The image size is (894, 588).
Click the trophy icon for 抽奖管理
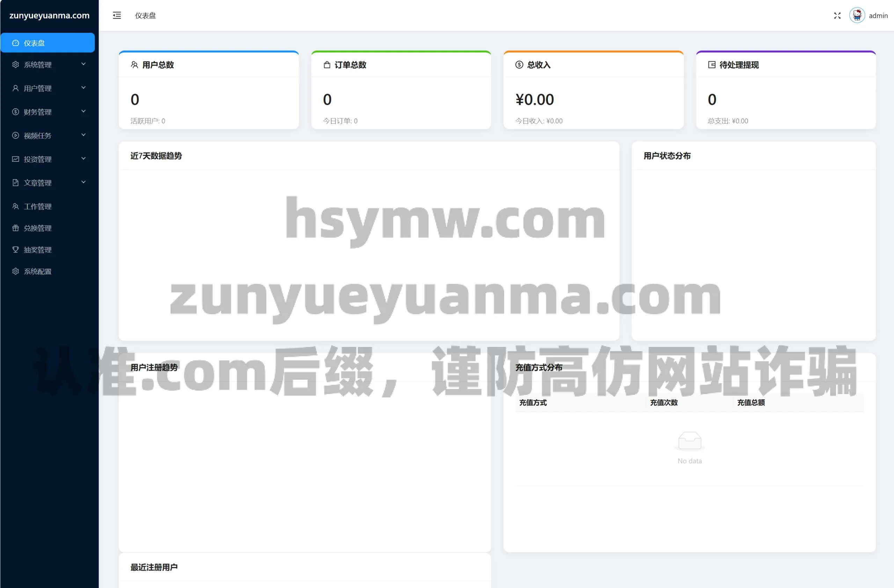15,249
